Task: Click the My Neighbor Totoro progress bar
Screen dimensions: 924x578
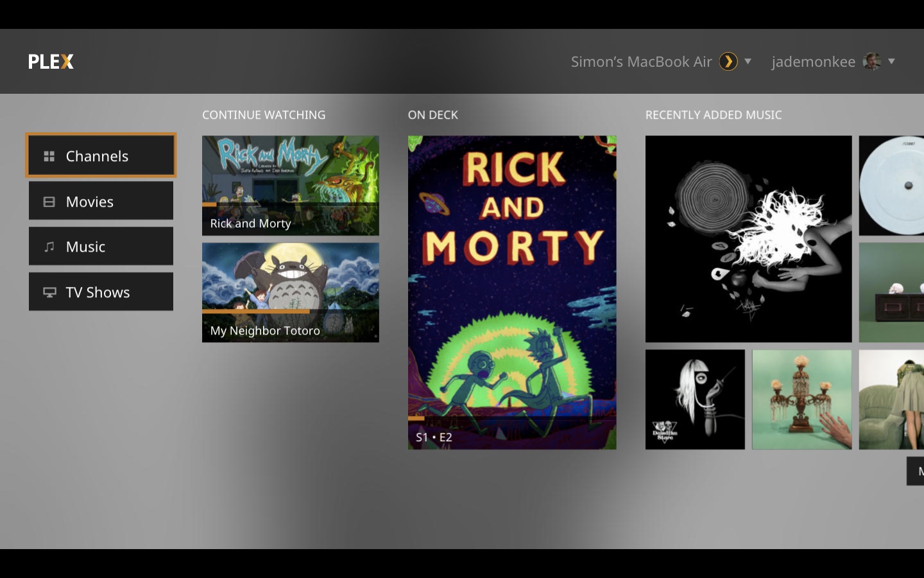Action: [x=290, y=311]
